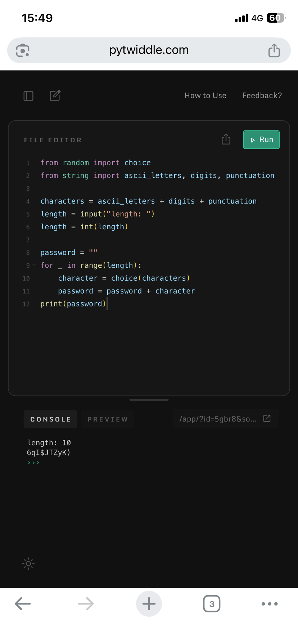Open the app URL in a new window
The width and height of the screenshot is (298, 644).
(x=267, y=418)
